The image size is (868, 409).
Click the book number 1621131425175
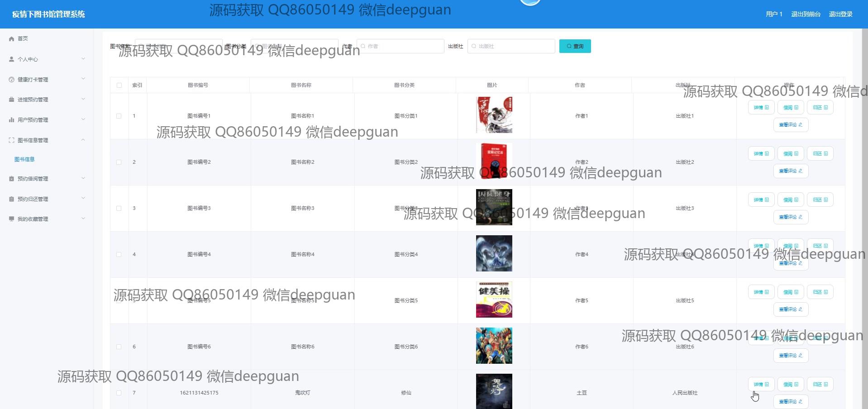(x=199, y=393)
